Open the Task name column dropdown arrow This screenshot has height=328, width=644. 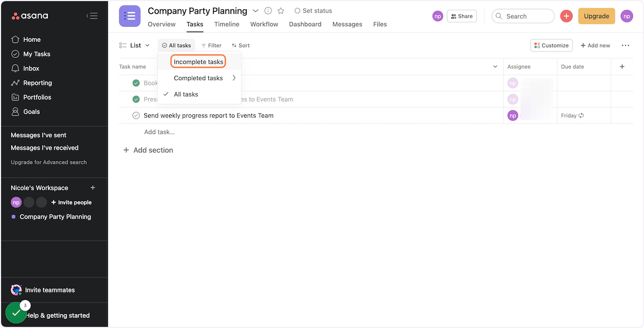coord(495,67)
